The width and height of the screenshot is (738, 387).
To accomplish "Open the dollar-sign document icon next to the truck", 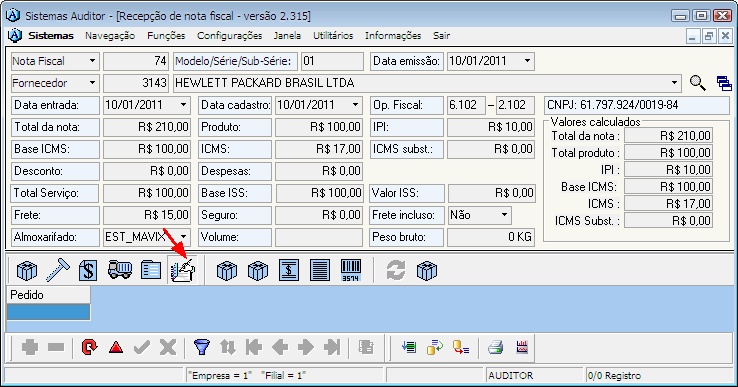I will pos(88,271).
